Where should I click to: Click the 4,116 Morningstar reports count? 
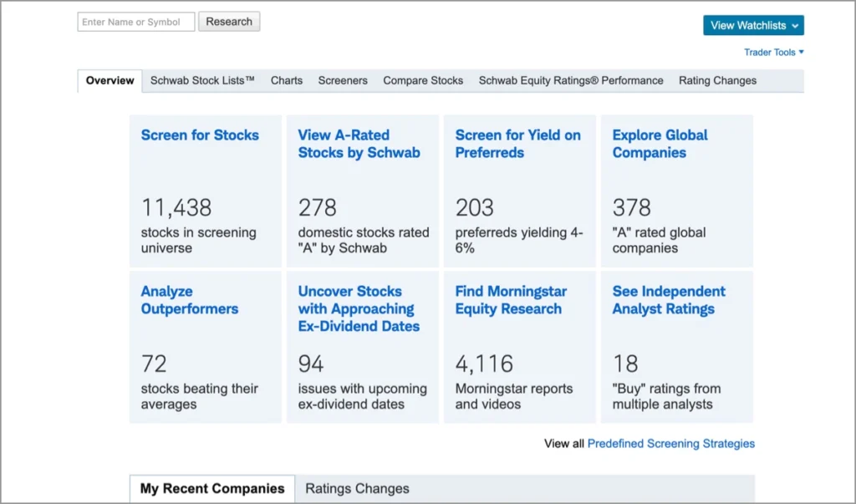(x=484, y=364)
